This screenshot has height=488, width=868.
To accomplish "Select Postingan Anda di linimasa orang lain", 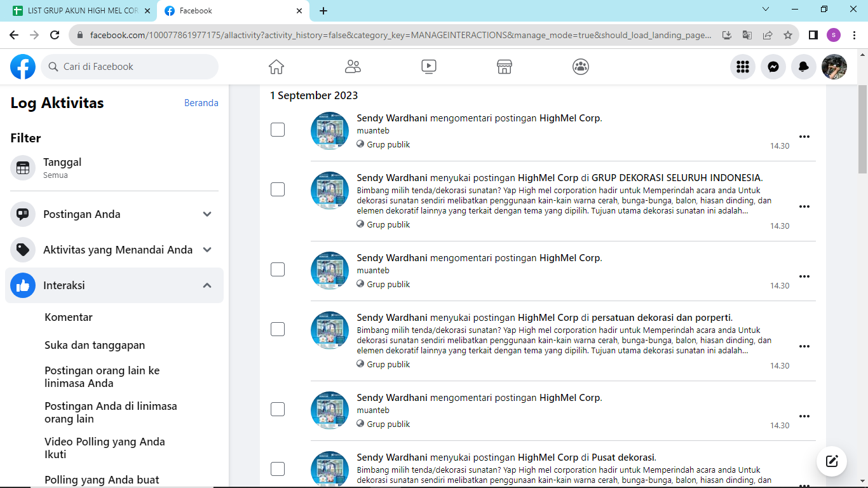I will (x=111, y=412).
